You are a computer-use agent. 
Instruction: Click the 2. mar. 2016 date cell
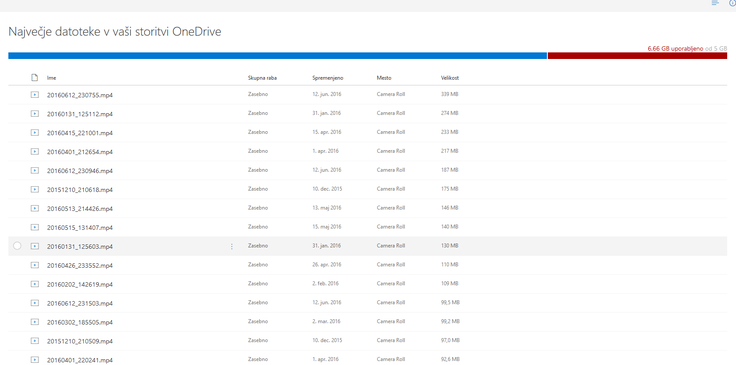326,321
